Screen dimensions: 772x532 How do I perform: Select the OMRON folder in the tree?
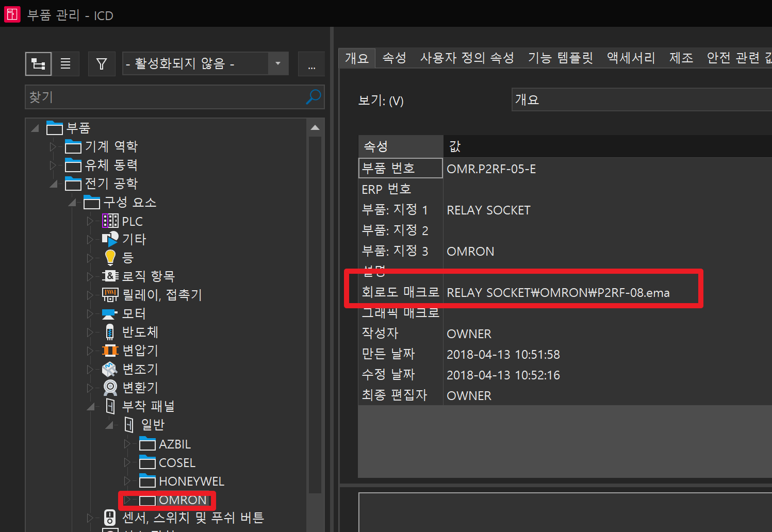(x=183, y=500)
